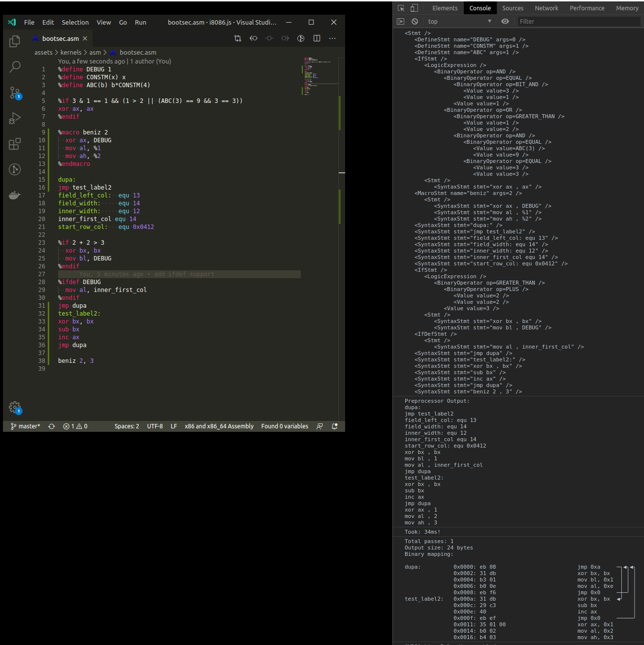
Task: Open the editor More Actions menu
Action: point(332,38)
